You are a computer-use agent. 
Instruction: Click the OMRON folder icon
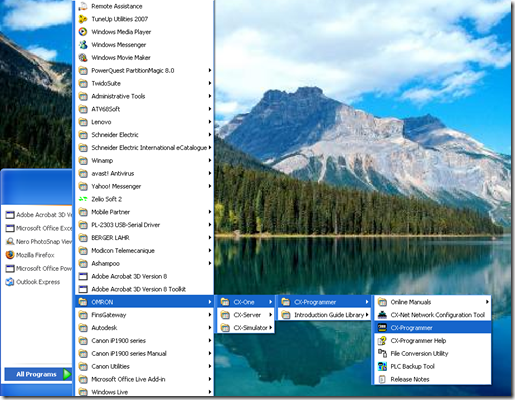point(83,302)
